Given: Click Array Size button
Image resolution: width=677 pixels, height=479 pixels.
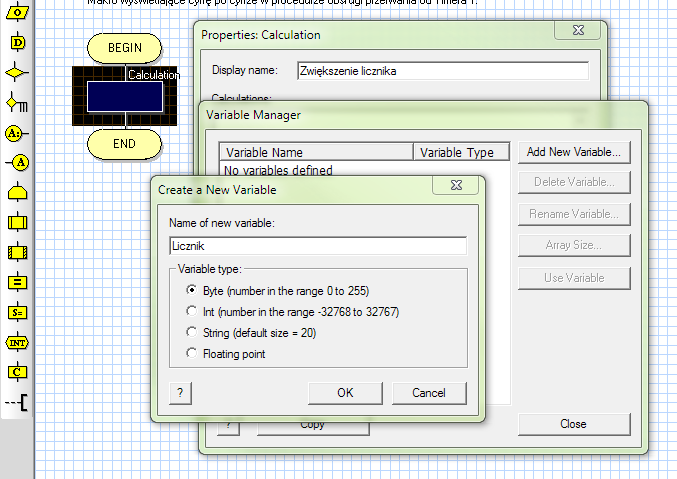Looking at the screenshot, I should click(574, 245).
